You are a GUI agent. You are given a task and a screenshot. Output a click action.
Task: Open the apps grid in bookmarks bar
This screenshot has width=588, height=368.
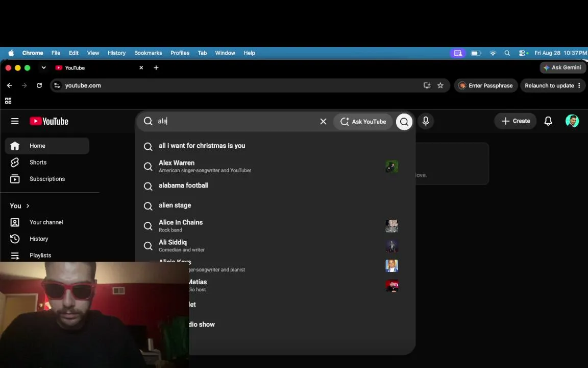[8, 101]
